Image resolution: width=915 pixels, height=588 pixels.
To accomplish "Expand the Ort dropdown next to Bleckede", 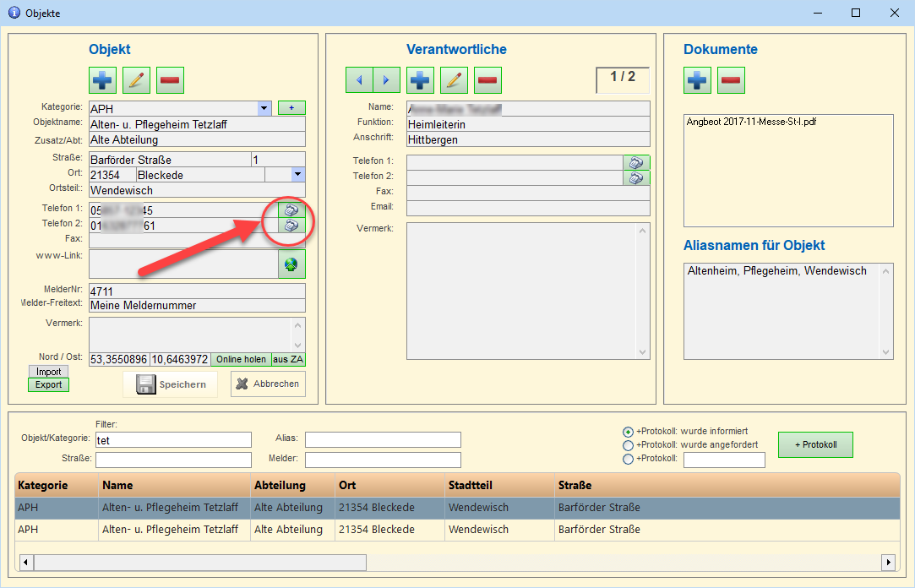I will tap(298, 174).
